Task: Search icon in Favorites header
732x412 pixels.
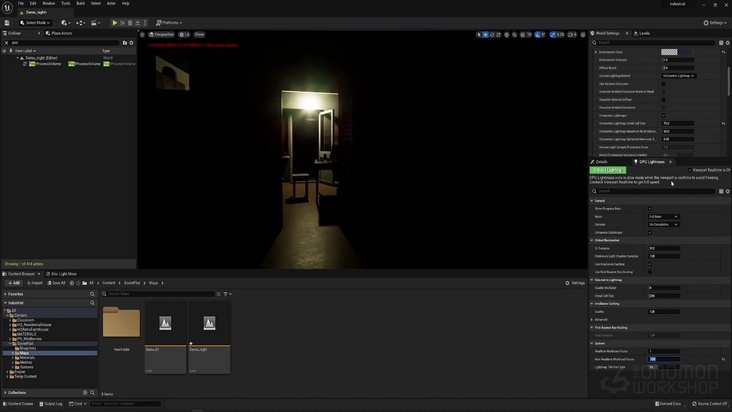Action: (92, 294)
